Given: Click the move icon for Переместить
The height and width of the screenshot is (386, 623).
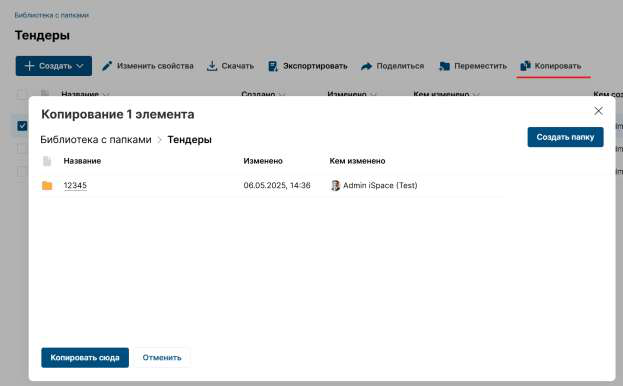Looking at the screenshot, I should [x=444, y=66].
